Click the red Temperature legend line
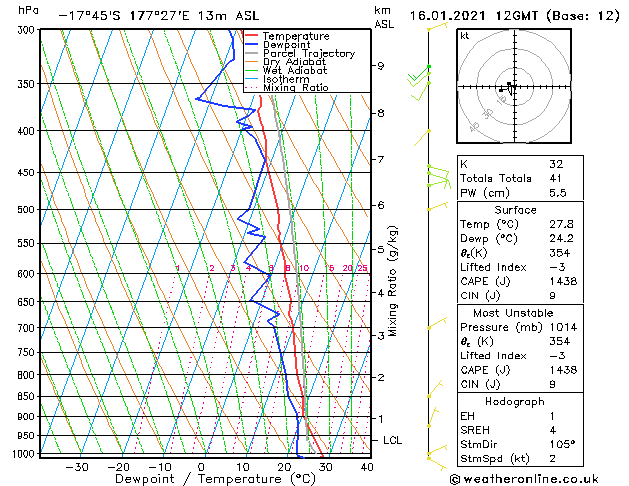The width and height of the screenshot is (629, 486). click(251, 36)
